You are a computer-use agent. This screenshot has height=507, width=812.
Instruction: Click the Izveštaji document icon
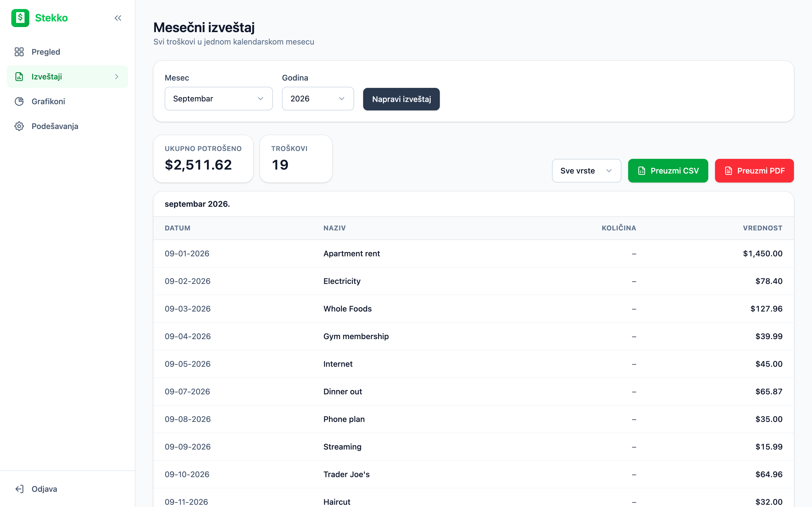tap(19, 76)
